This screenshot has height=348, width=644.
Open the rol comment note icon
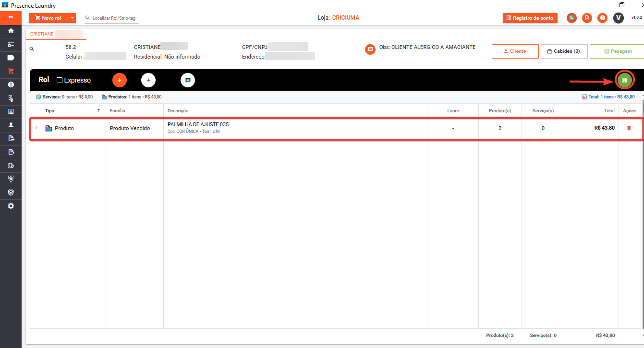pos(188,80)
